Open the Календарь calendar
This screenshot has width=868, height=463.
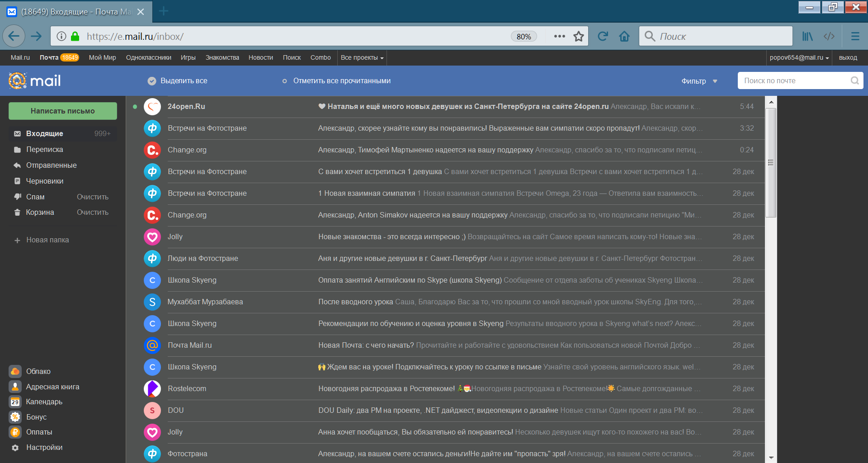pyautogui.click(x=36, y=402)
